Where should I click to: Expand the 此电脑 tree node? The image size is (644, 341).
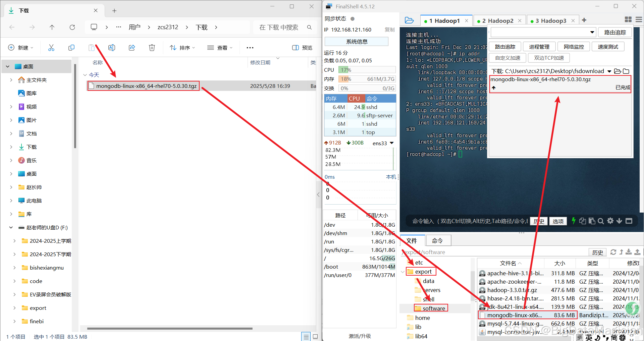pos(11,201)
